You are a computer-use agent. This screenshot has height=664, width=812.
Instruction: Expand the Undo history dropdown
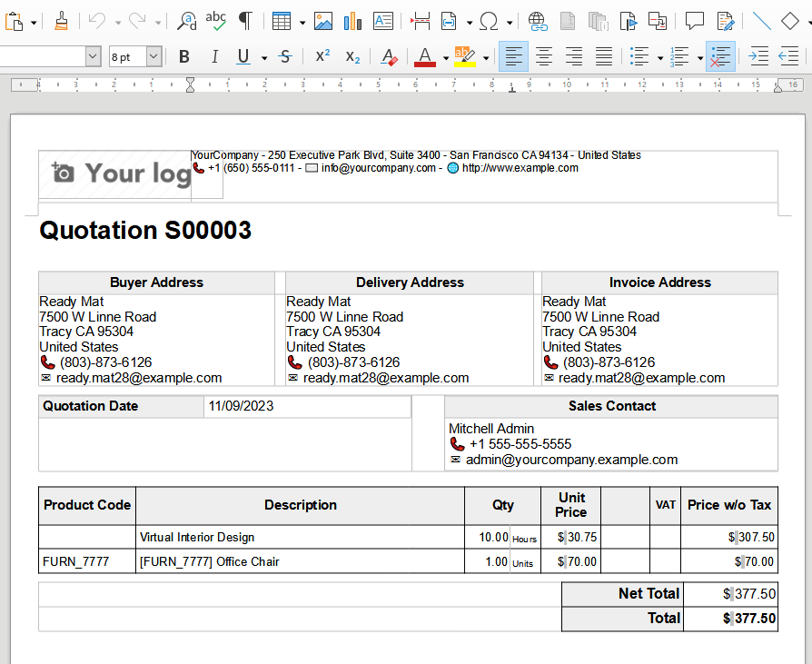tap(118, 23)
